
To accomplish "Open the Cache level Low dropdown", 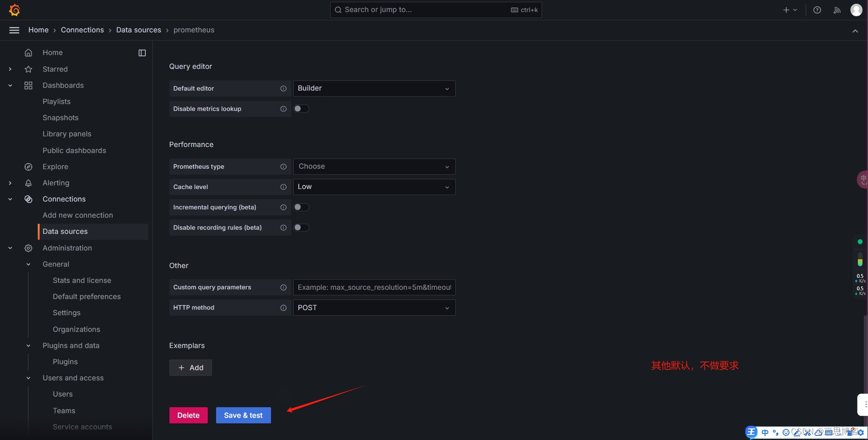I will click(x=374, y=187).
